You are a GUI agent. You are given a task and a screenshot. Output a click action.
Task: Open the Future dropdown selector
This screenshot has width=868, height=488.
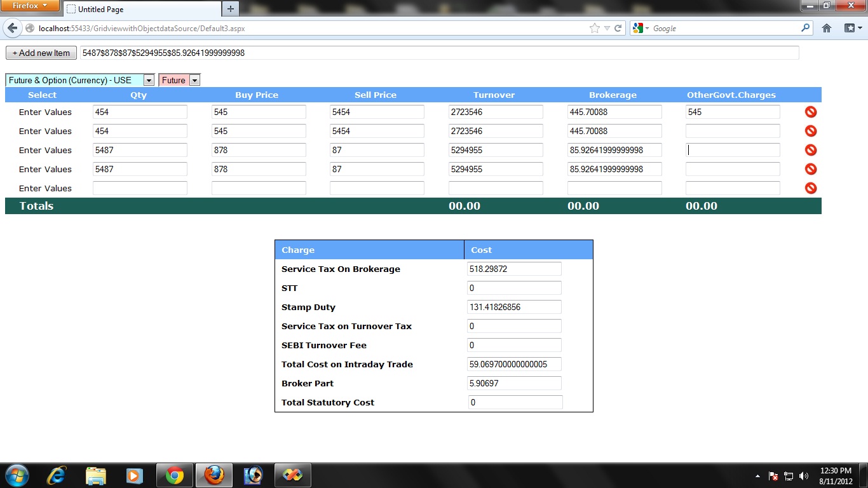[x=194, y=80]
